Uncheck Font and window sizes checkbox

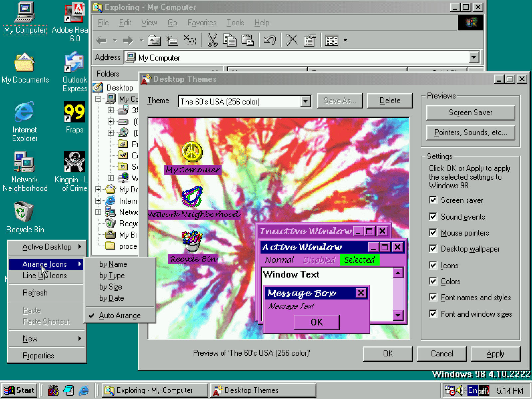pyautogui.click(x=433, y=314)
